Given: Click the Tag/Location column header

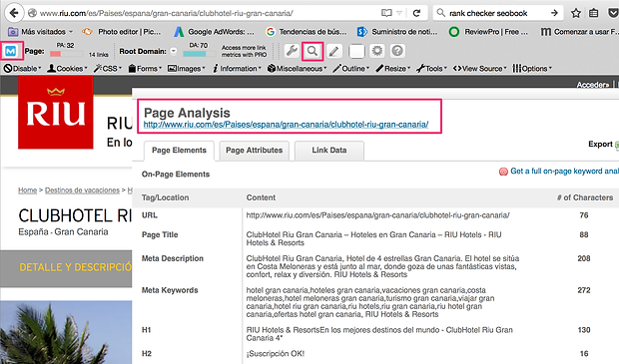Looking at the screenshot, I should tap(165, 197).
